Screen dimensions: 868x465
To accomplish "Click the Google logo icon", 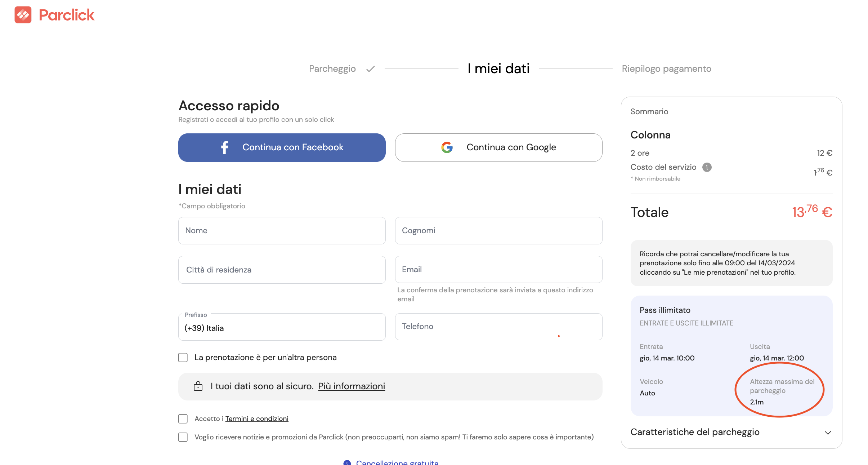I will pos(447,147).
